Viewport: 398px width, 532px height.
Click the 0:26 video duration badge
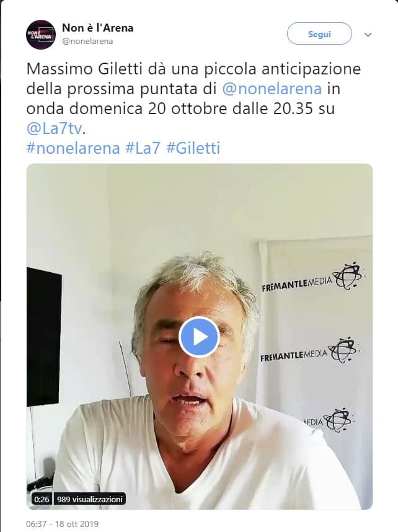point(42,499)
